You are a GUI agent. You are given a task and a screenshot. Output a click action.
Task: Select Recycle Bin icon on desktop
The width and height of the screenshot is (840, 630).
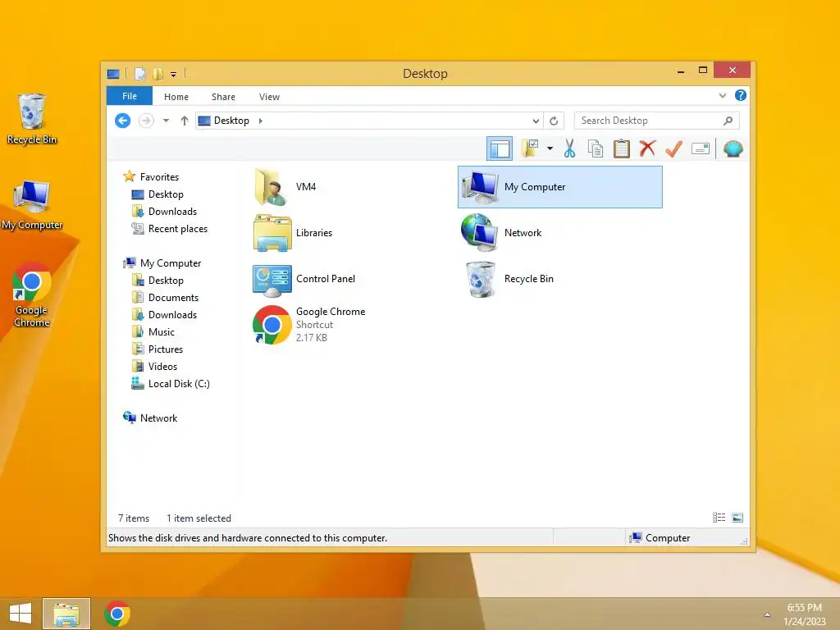(32, 119)
